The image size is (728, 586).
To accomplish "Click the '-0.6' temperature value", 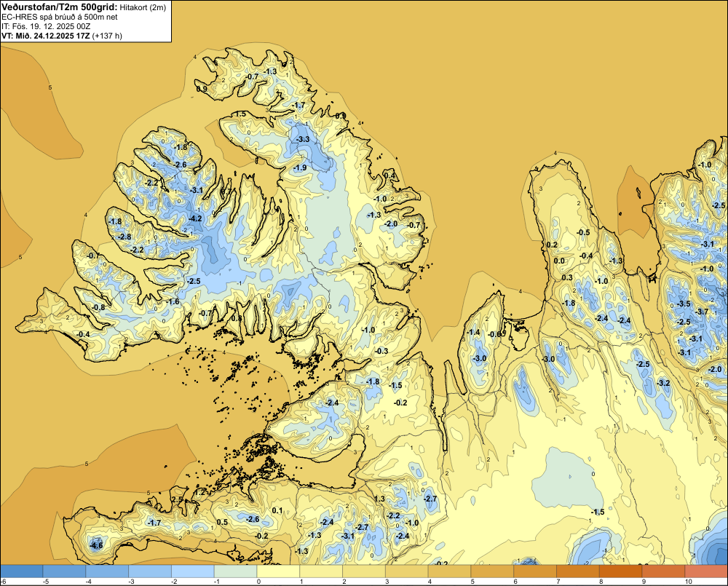I will click(x=495, y=334).
